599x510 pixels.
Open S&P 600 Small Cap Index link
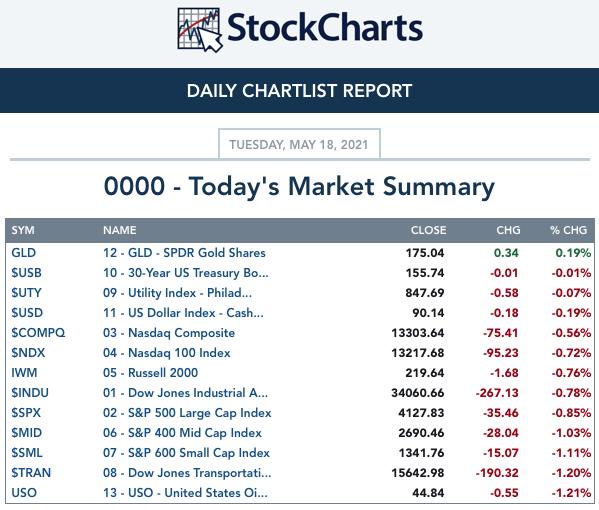click(x=186, y=453)
